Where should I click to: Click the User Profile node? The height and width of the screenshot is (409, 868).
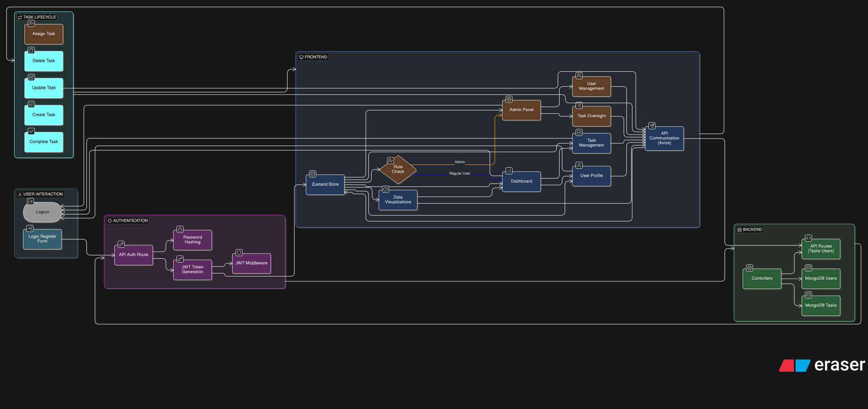pos(591,176)
